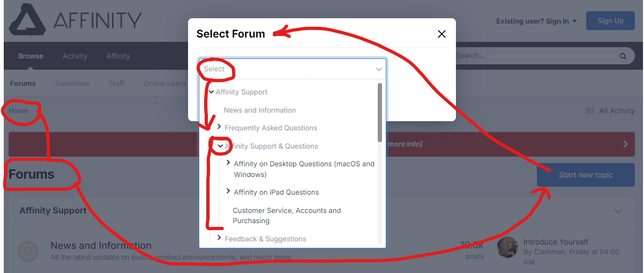Screen dimensions: 644x273
Task: Collapse the Affinity Support section chevron
Action: click(x=618, y=211)
